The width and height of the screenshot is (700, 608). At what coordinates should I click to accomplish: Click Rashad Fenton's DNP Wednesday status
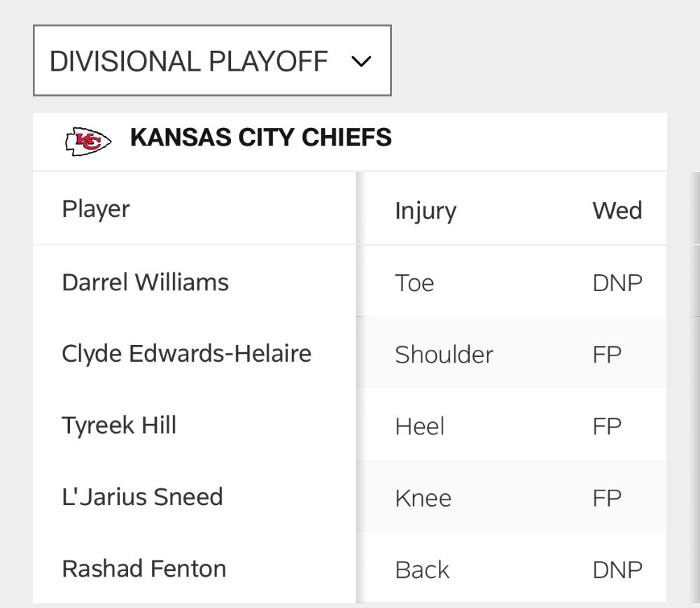[617, 570]
